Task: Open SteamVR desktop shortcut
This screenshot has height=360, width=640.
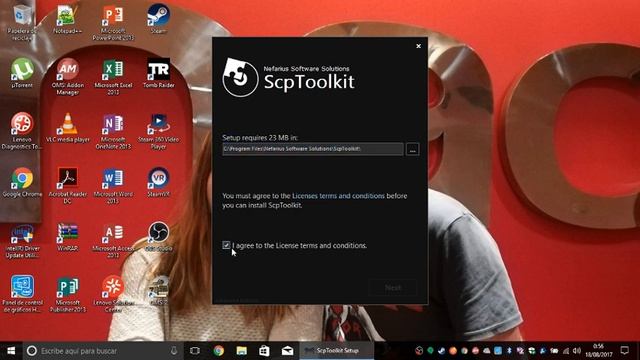Action: pyautogui.click(x=158, y=182)
